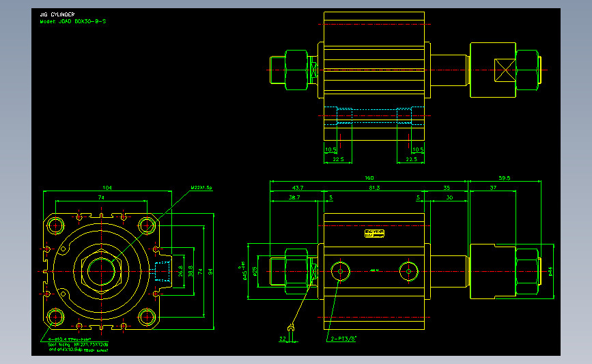
Task: Select the "ø44" diameter label
Action: click(x=550, y=272)
